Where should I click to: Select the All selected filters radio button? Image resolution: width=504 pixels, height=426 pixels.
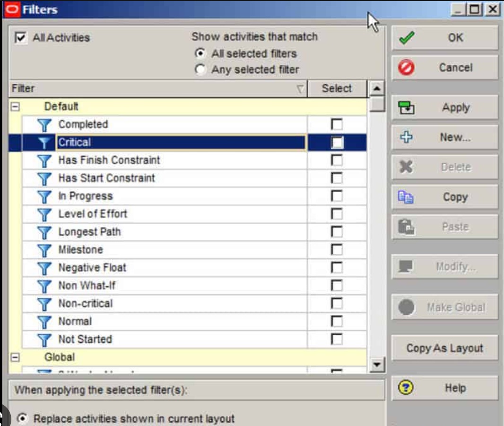[200, 53]
